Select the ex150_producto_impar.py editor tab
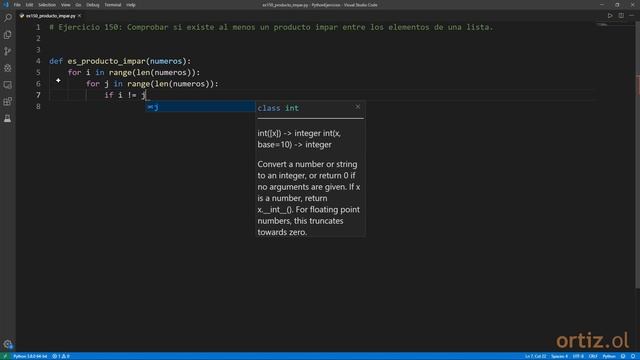Image resolution: width=640 pixels, height=360 pixels. [50, 16]
